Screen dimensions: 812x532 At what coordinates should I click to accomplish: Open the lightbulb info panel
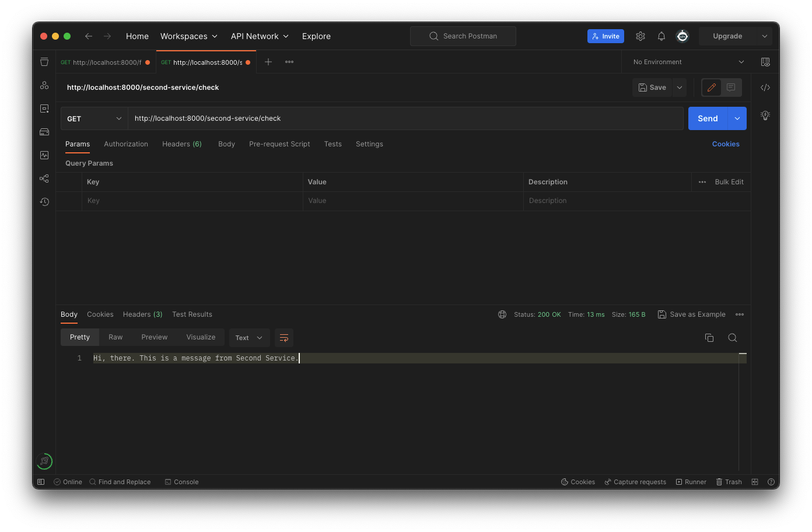tap(765, 116)
